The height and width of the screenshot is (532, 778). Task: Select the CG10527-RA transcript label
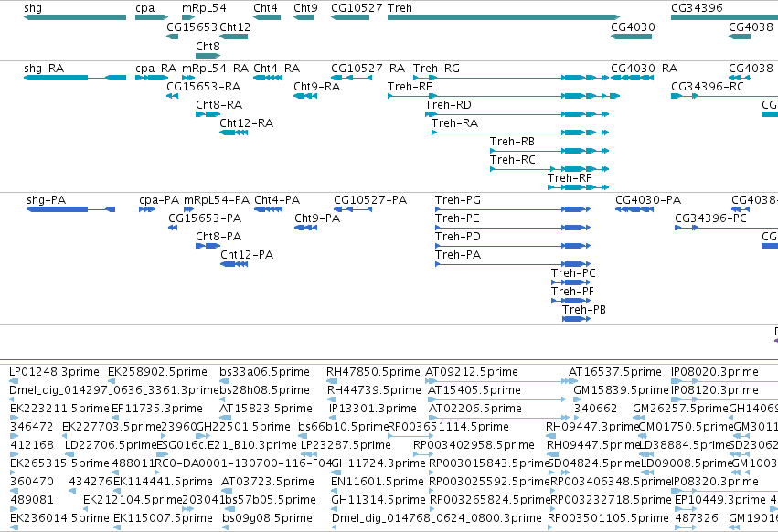pyautogui.click(x=368, y=69)
